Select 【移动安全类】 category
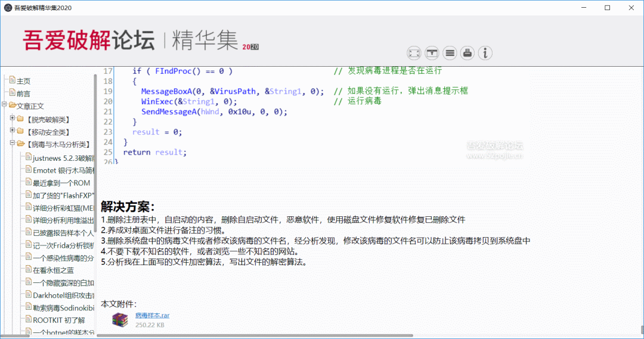 pos(48,132)
